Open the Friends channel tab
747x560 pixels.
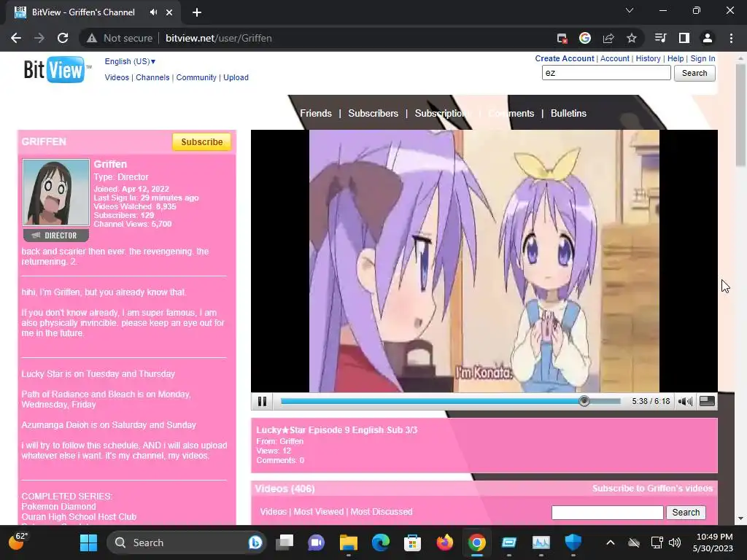click(x=315, y=113)
